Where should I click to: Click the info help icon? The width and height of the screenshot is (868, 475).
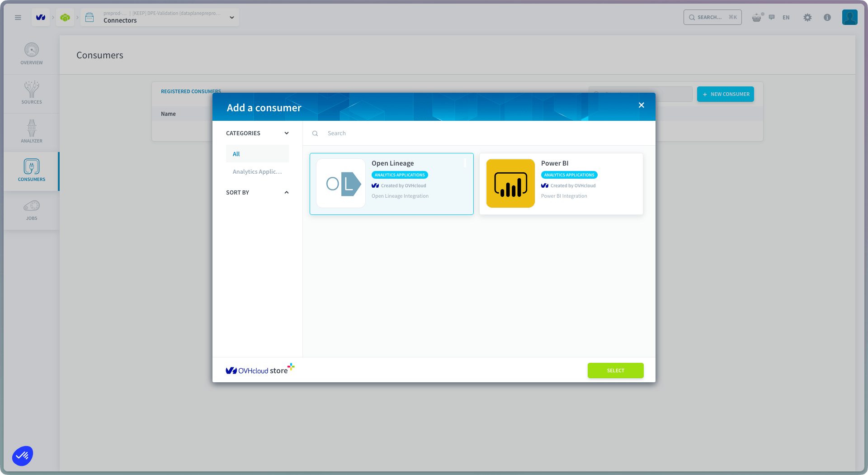(x=827, y=18)
